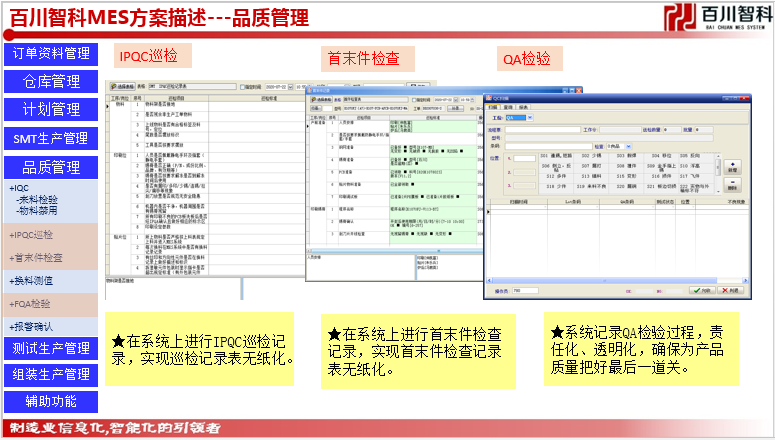Open the 组装生产管理 module
This screenshot has height=440, width=775.
(x=51, y=375)
